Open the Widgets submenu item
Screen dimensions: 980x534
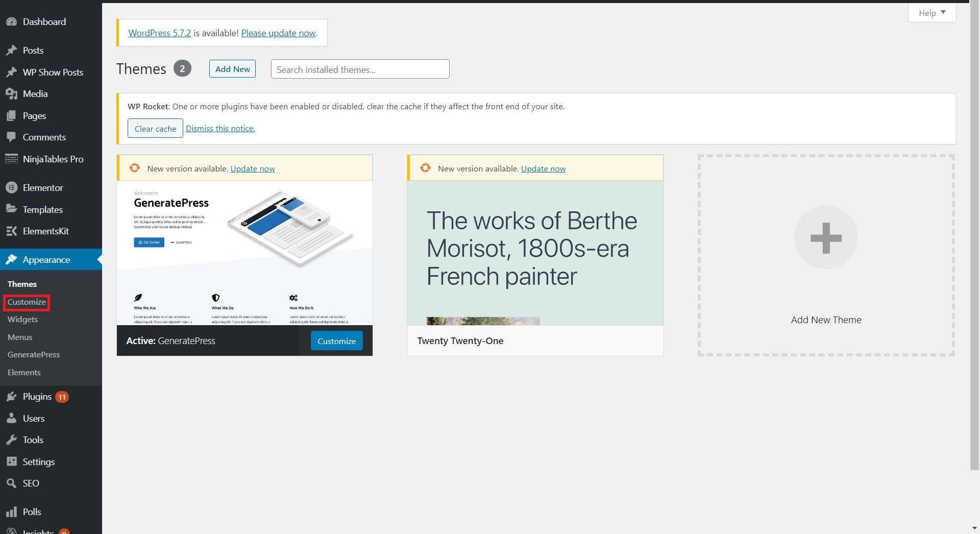pyautogui.click(x=22, y=320)
